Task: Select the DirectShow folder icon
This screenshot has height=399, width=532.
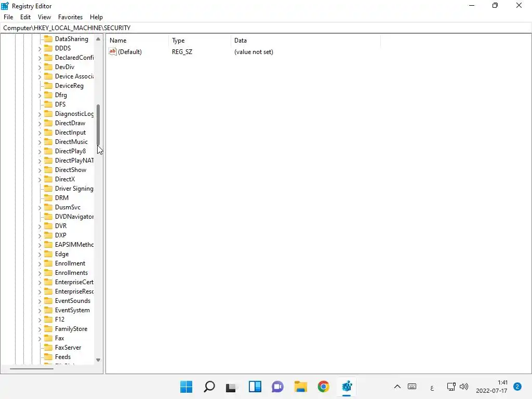Action: tap(48, 170)
